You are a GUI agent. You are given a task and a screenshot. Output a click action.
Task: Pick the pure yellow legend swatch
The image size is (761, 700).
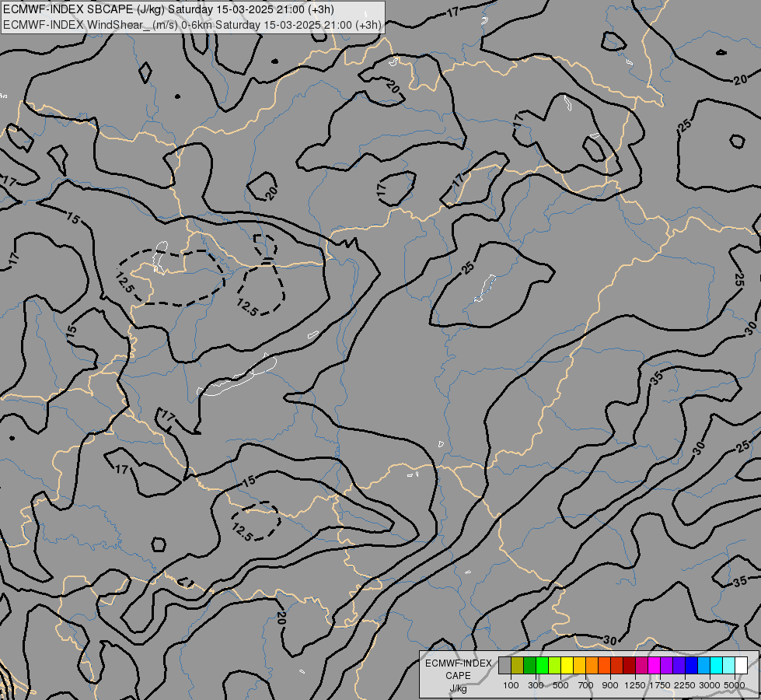567,665
